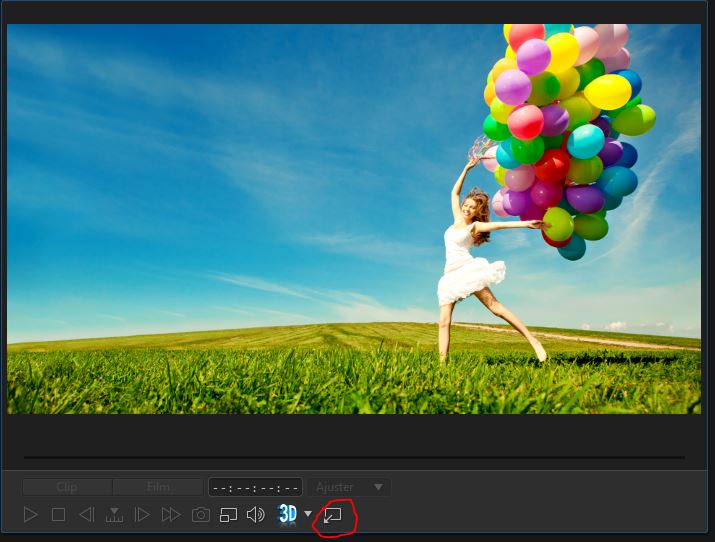
Task: Open the seek-by unit ruler icon
Action: click(114, 515)
